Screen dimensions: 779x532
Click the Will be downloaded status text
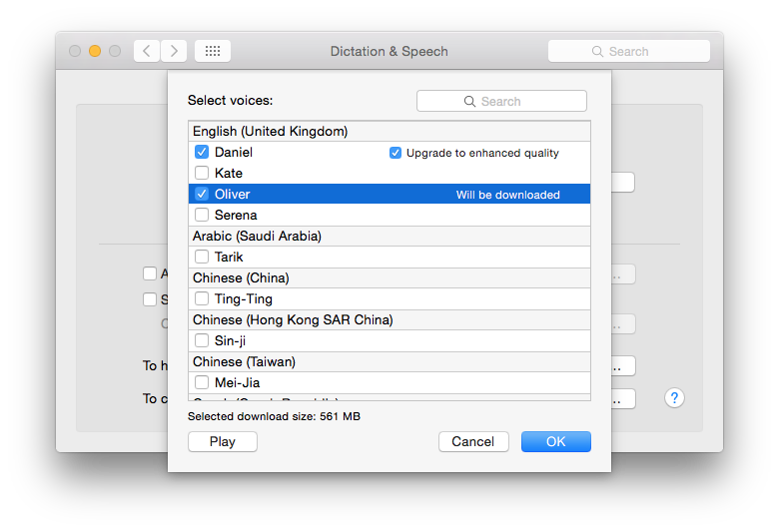click(x=507, y=195)
